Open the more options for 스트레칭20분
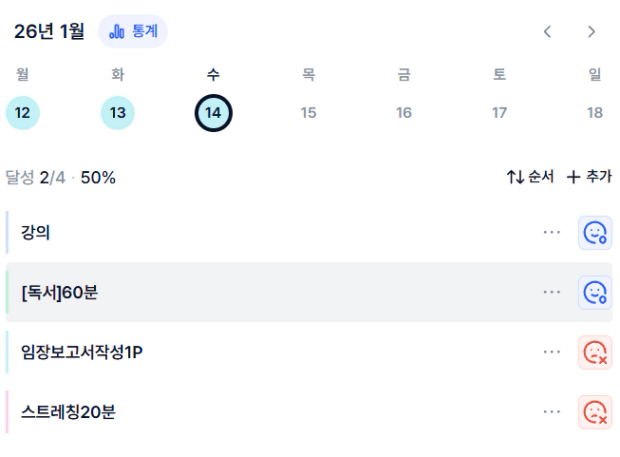 tap(552, 411)
